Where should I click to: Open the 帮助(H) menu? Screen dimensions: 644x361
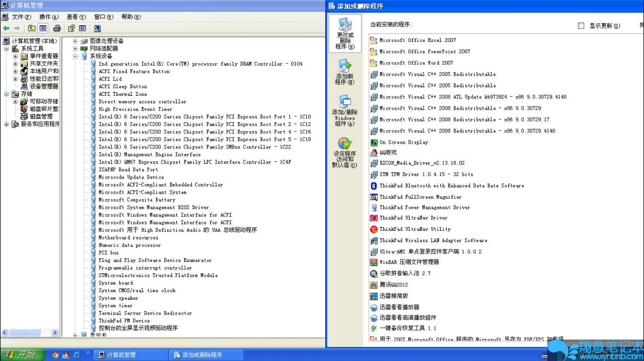pos(131,17)
